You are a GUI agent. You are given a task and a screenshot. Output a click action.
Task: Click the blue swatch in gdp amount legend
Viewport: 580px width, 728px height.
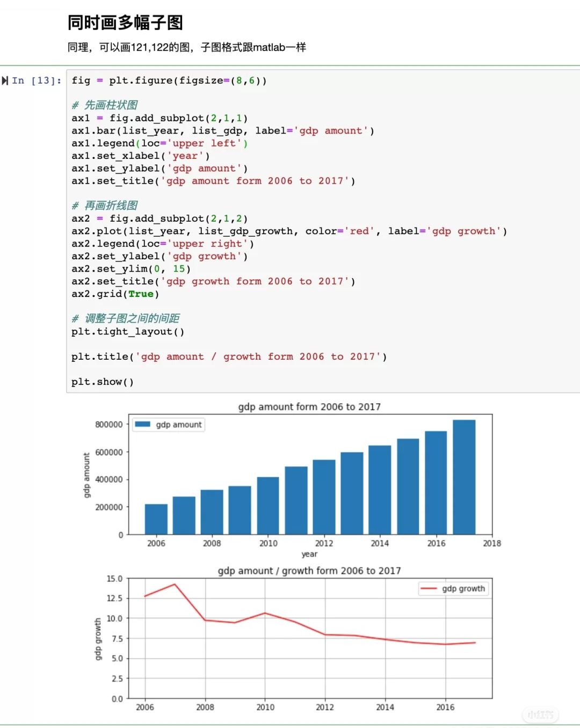(143, 424)
